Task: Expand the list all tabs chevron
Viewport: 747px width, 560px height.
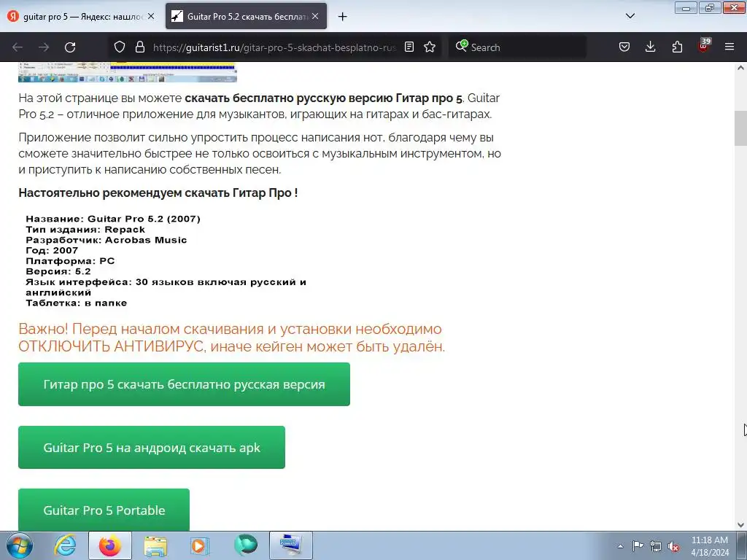Action: (630, 16)
